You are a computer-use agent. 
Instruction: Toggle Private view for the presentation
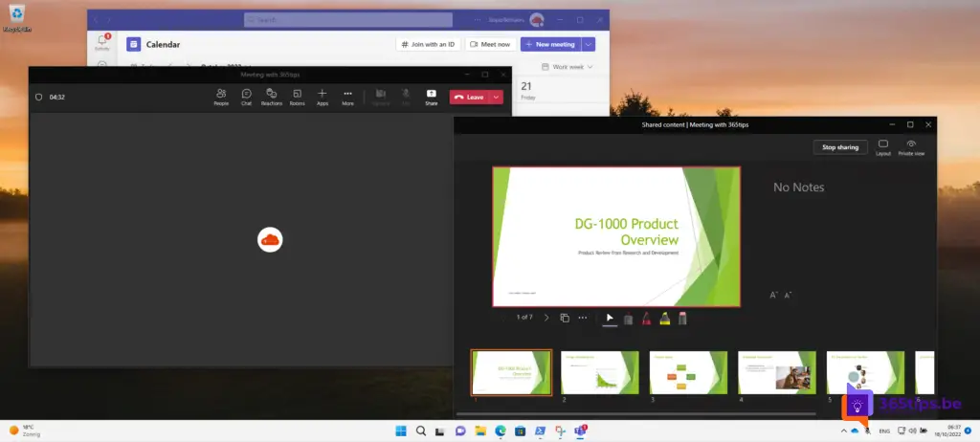[910, 147]
